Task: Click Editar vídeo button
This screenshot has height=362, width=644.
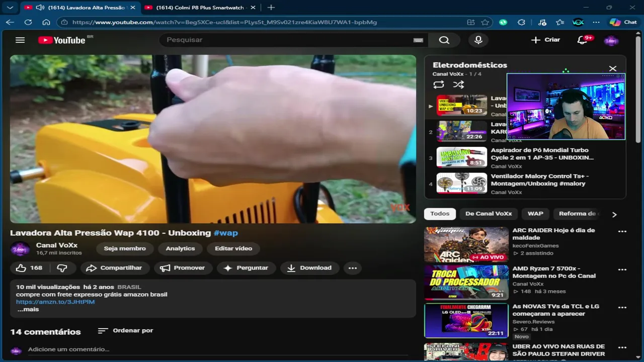Action: pyautogui.click(x=233, y=248)
